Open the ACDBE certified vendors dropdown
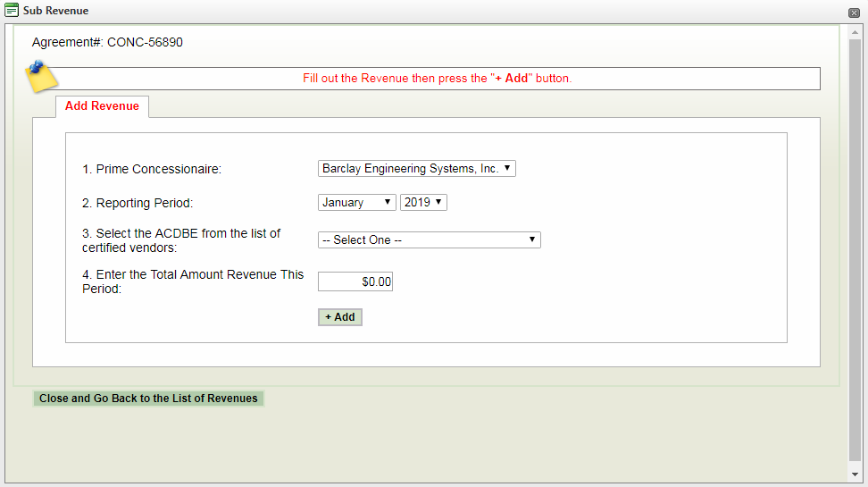The width and height of the screenshot is (868, 487). 429,240
